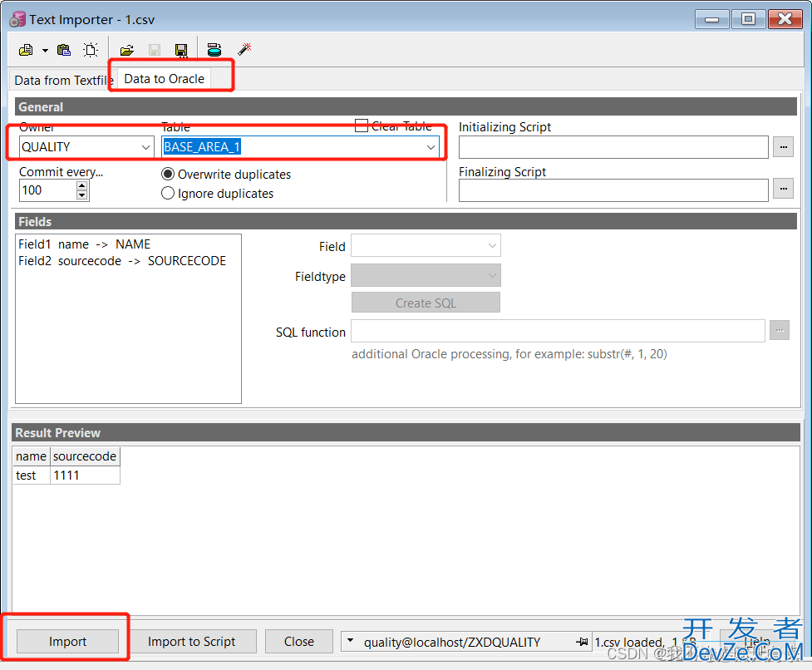Increase Commit every value with up arrow

(81, 185)
